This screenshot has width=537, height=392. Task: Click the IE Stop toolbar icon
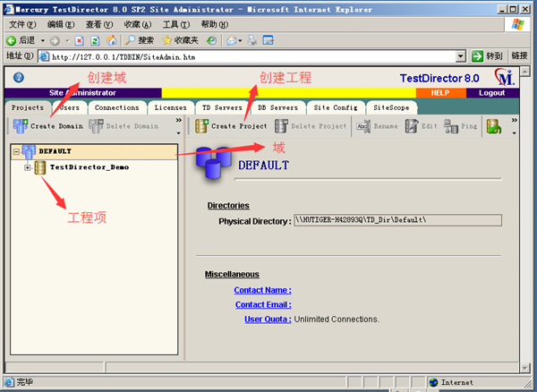pyautogui.click(x=80, y=40)
